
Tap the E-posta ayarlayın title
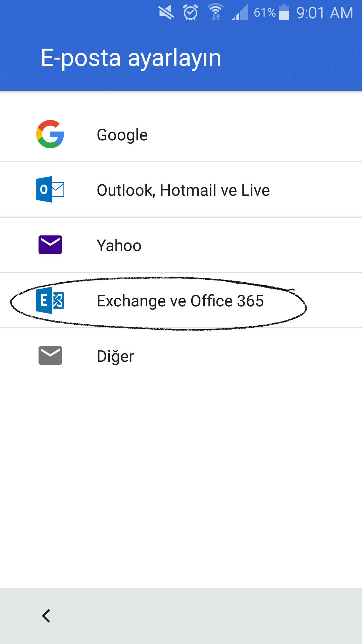coord(131,58)
